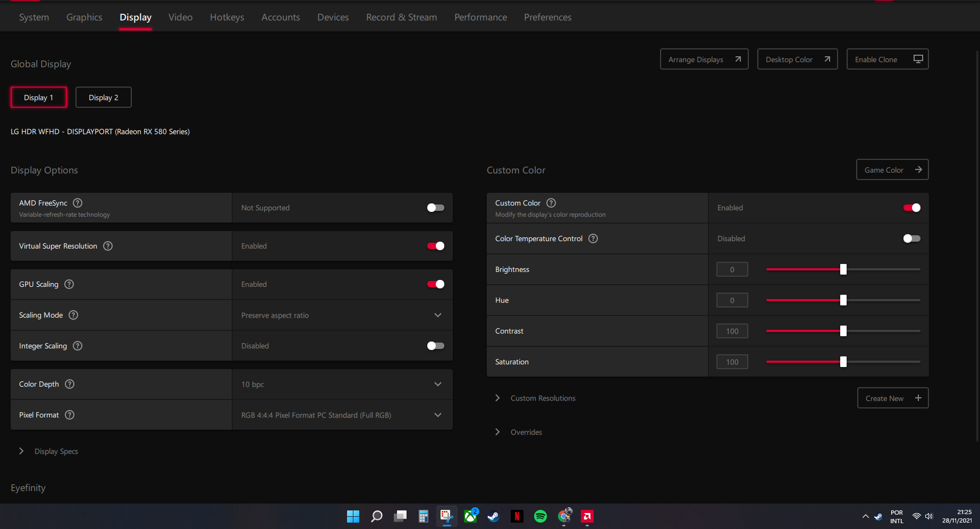Screen dimensions: 980x529
Task: Open Record & Stream tab
Action: click(402, 17)
